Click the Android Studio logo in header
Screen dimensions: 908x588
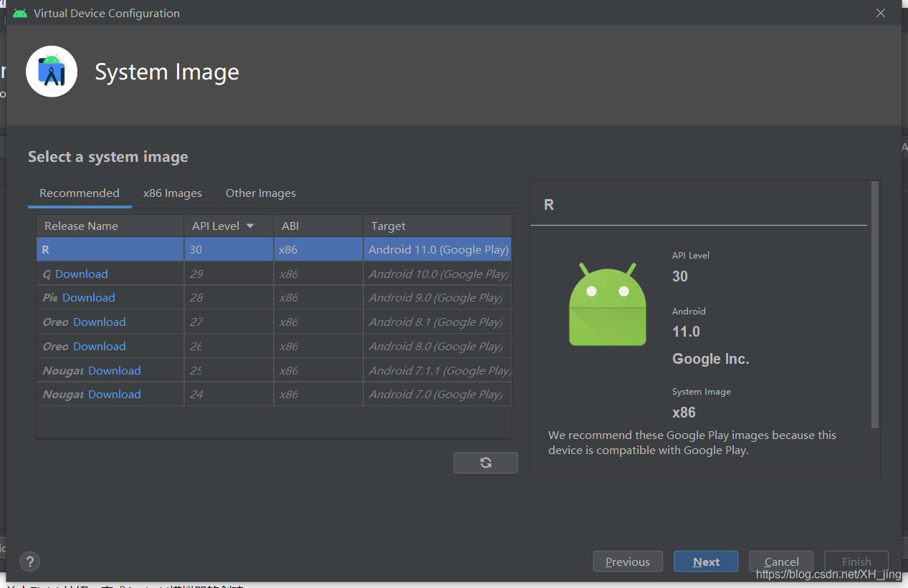coord(52,72)
